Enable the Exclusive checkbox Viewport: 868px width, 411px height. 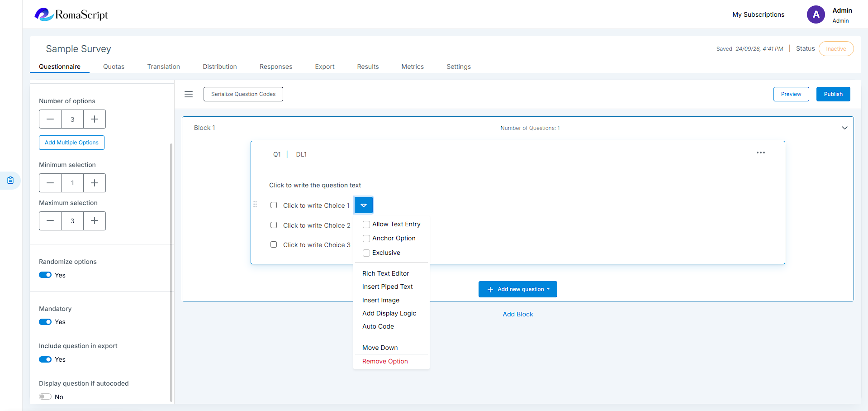[x=366, y=253]
